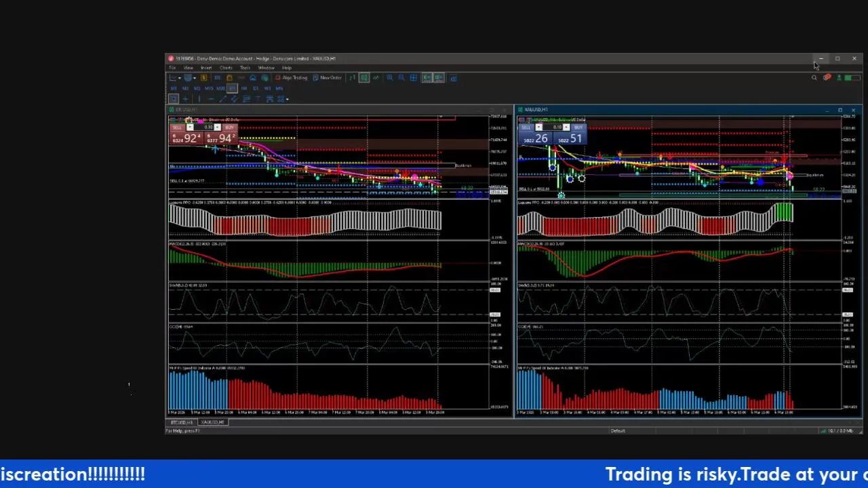Toggle chart auto scroll
This screenshot has width=868, height=488.
click(427, 78)
